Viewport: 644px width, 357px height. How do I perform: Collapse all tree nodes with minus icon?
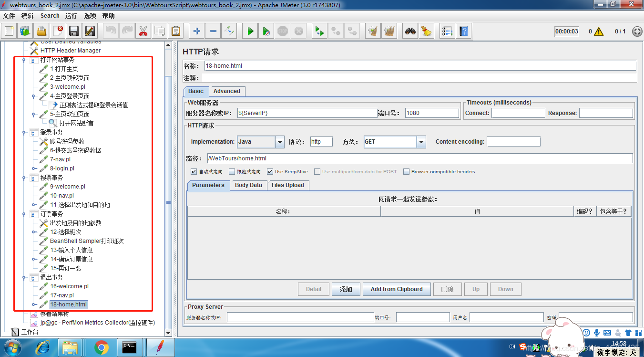213,31
